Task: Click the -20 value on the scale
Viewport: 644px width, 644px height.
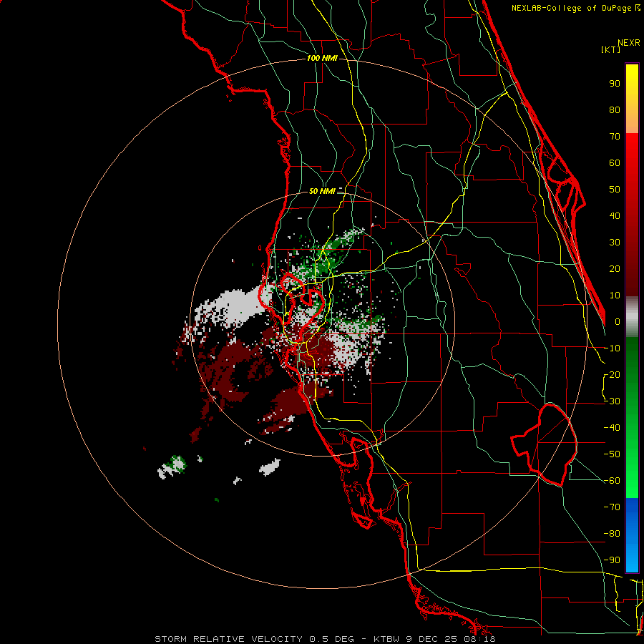Action: (612, 374)
